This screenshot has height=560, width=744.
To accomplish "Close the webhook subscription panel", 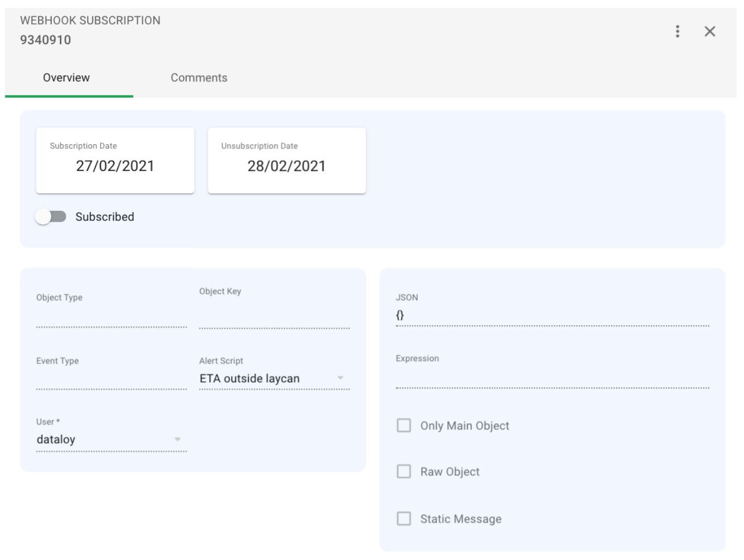I will 709,32.
